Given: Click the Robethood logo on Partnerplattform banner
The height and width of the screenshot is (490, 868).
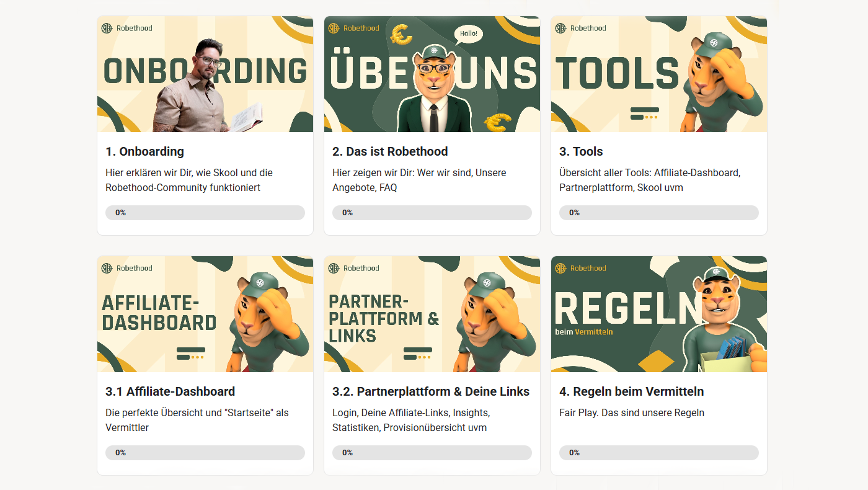Looking at the screenshot, I should coord(354,268).
